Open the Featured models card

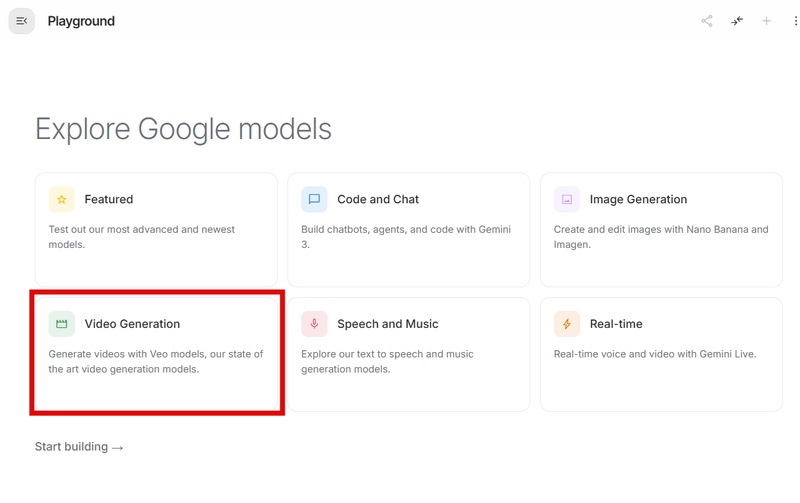point(156,230)
